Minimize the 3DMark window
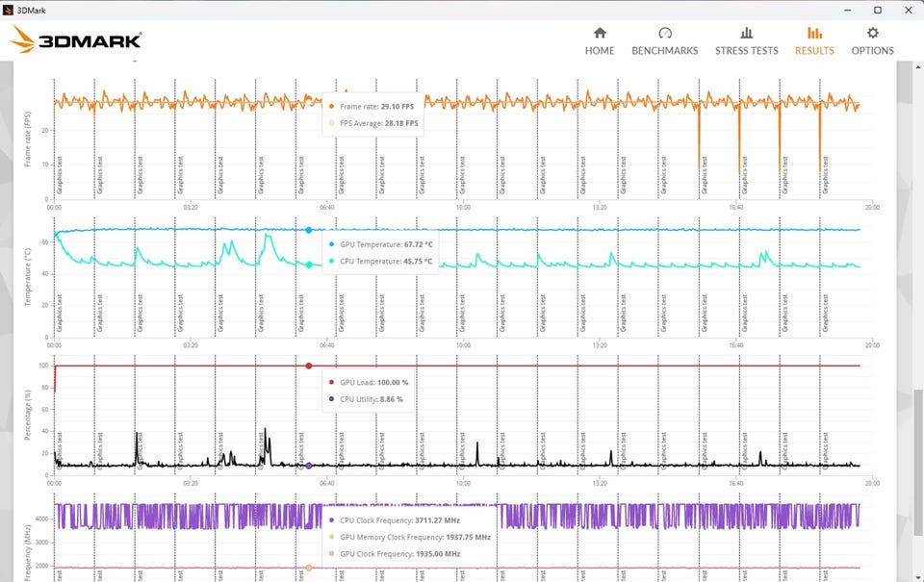This screenshot has height=582, width=924. pyautogui.click(x=847, y=10)
